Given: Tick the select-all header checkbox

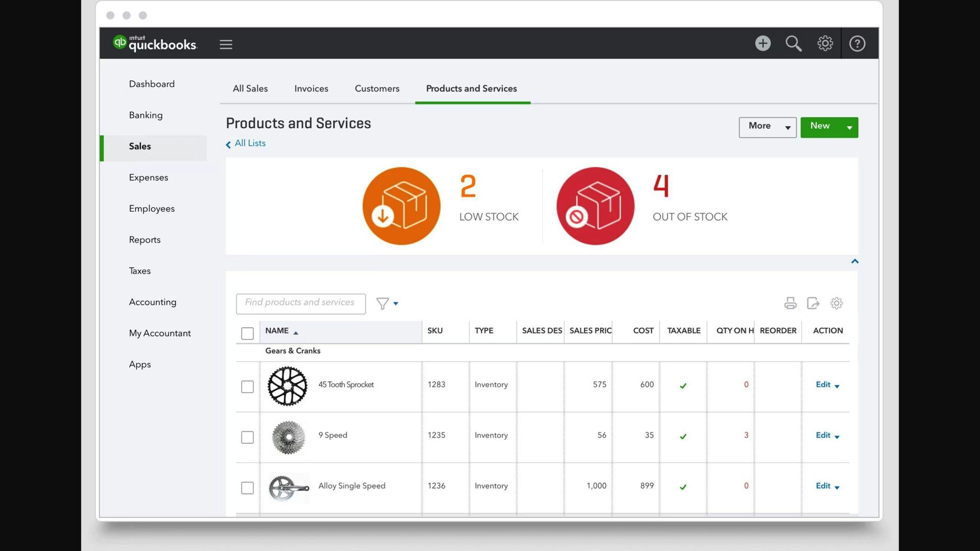Looking at the screenshot, I should 247,333.
